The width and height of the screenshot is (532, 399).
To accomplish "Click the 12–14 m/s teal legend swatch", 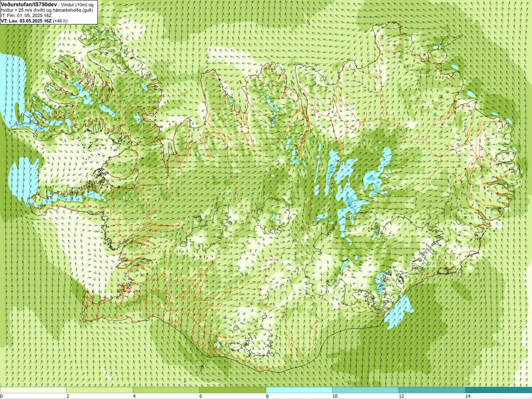I will [x=432, y=390].
